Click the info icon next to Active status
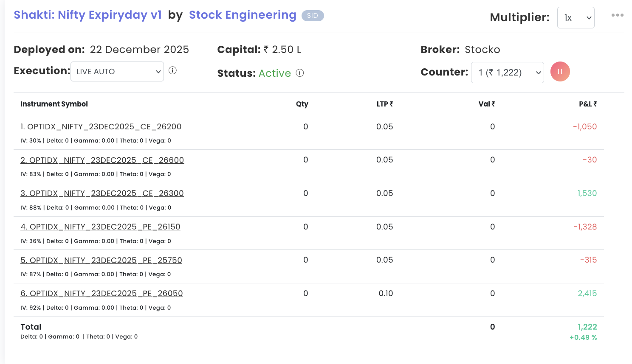This screenshot has height=364, width=632. tap(300, 73)
